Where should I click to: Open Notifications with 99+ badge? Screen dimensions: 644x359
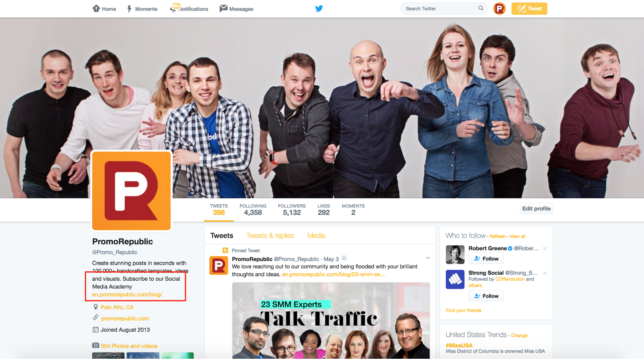click(189, 9)
